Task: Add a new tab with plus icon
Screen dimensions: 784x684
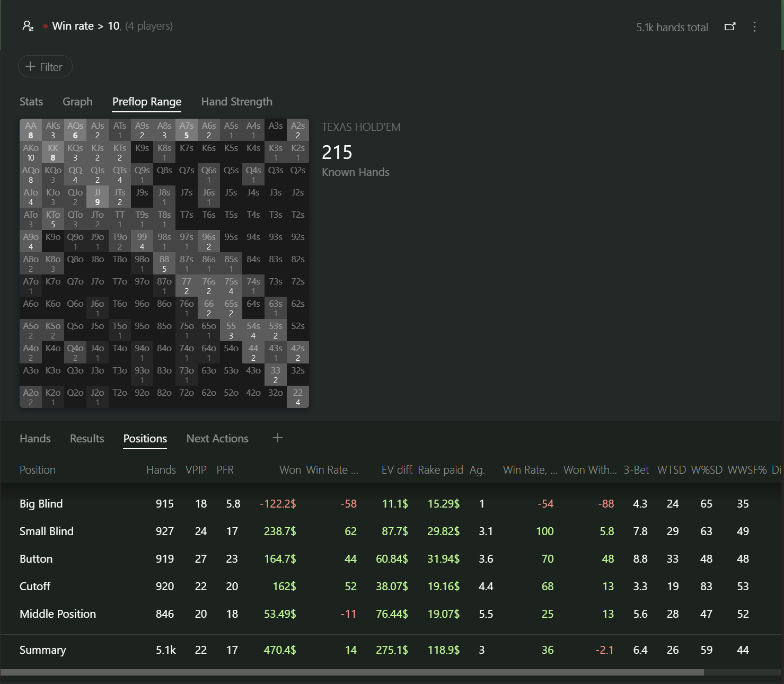Action: pyautogui.click(x=278, y=438)
